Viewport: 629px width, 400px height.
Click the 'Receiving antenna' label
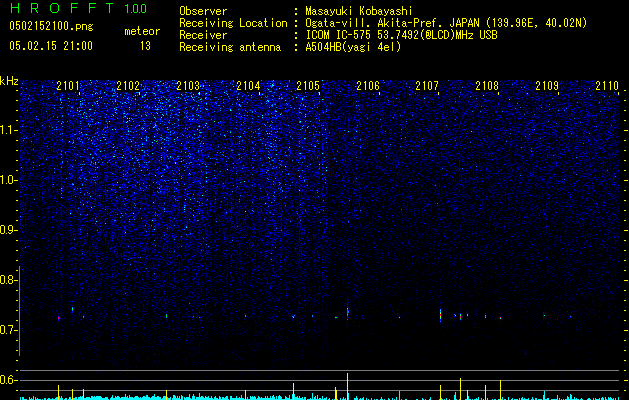tap(230, 47)
